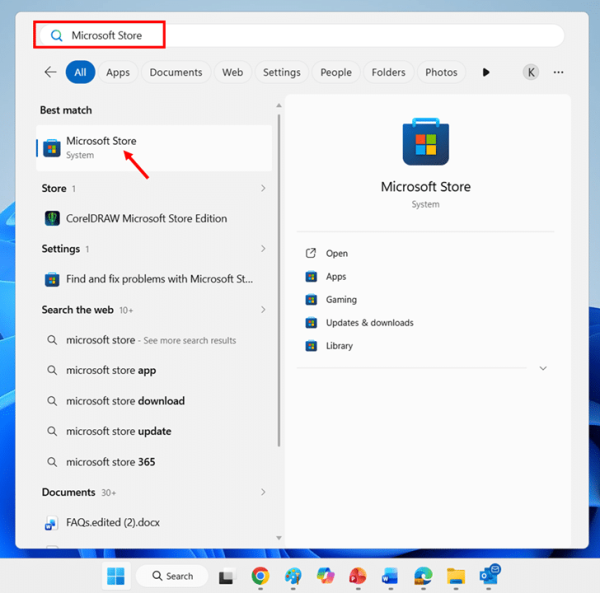The image size is (600, 593).
Task: Click the Word document icon for FAQs.edited
Action: (x=51, y=523)
